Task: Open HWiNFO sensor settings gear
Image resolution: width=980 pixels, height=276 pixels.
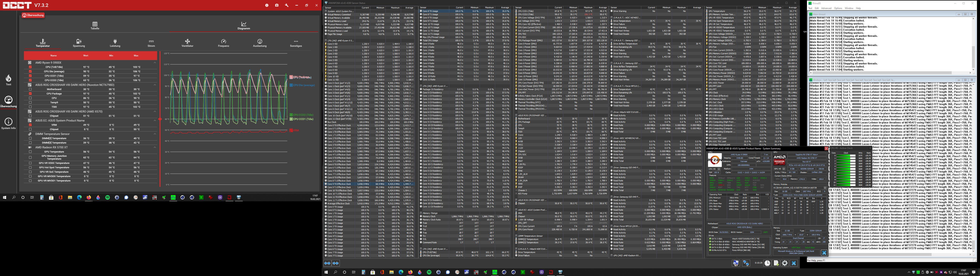Action: click(785, 263)
